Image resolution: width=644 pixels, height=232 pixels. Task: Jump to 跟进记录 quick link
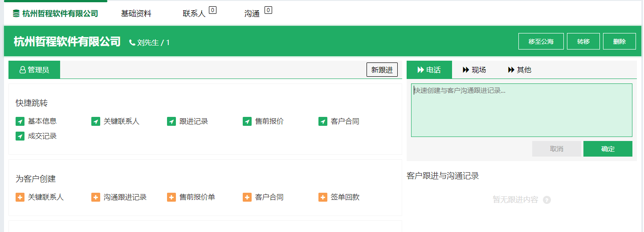click(194, 121)
